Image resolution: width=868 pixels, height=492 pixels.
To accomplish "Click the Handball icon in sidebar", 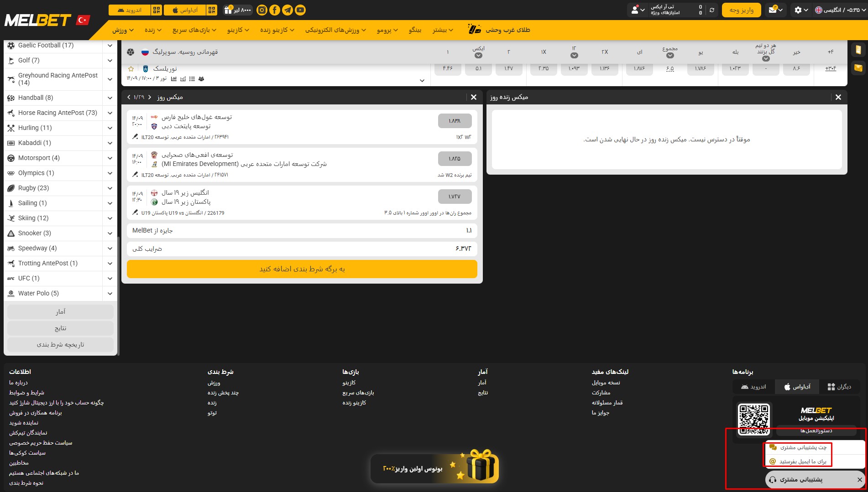I will 11,98.
